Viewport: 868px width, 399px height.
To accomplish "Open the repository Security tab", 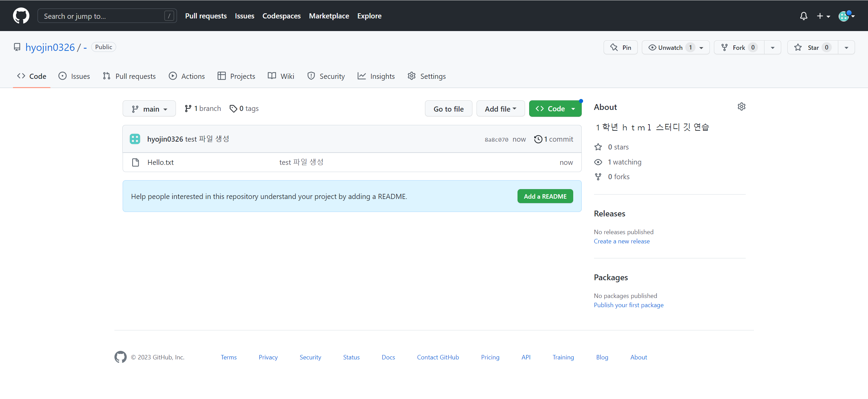I will click(x=326, y=76).
